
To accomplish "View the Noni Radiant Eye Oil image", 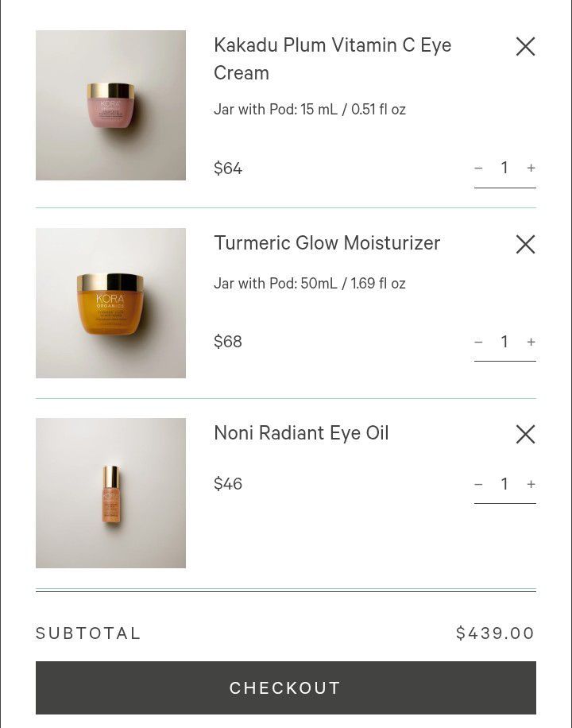I will pyautogui.click(x=110, y=493).
